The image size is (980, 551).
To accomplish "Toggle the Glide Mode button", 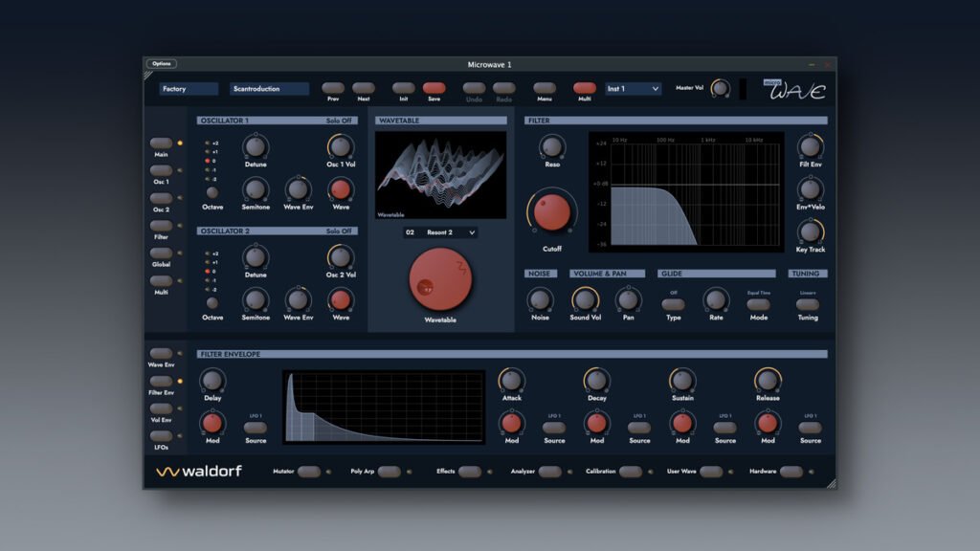I will click(758, 304).
